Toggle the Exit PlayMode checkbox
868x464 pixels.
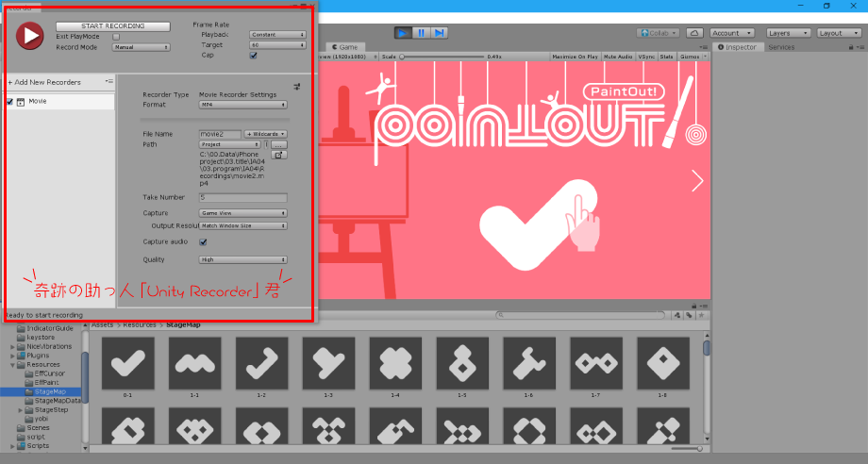pos(116,36)
